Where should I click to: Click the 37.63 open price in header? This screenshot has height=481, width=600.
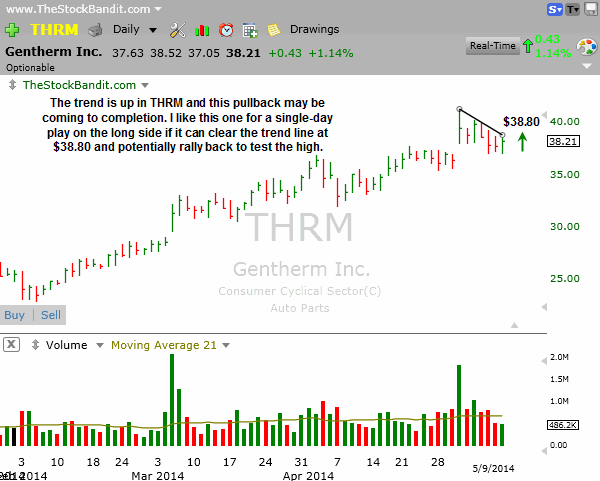pos(128,53)
